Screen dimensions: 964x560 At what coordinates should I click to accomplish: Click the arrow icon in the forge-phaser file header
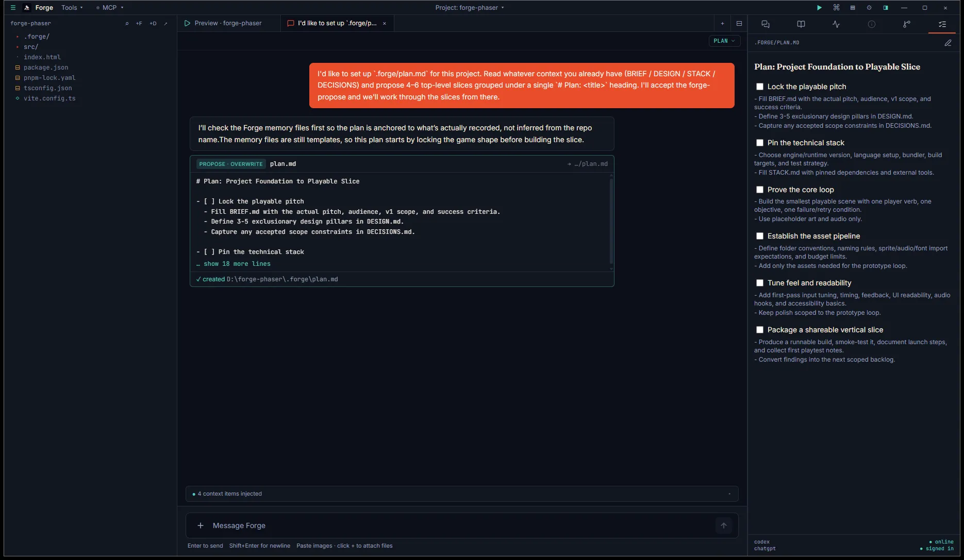(x=165, y=23)
